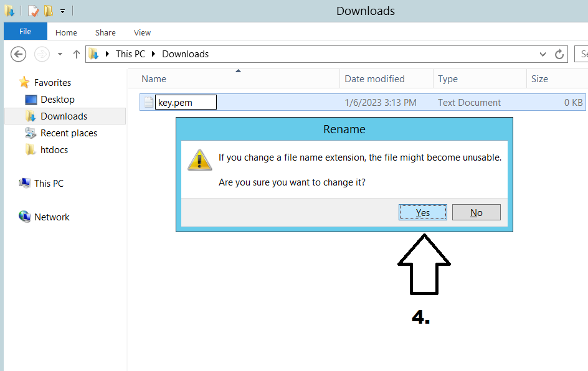Click the Properties icon in quick access toolbar
The width and height of the screenshot is (588, 371).
(33, 11)
